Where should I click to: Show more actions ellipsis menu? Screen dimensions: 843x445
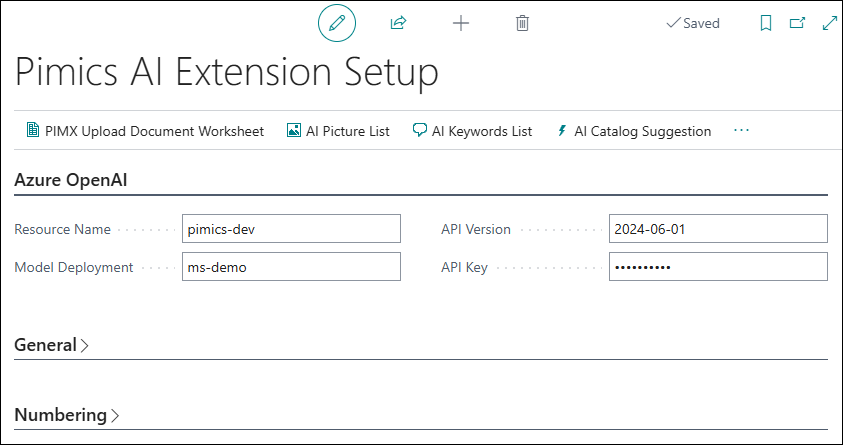tap(741, 130)
